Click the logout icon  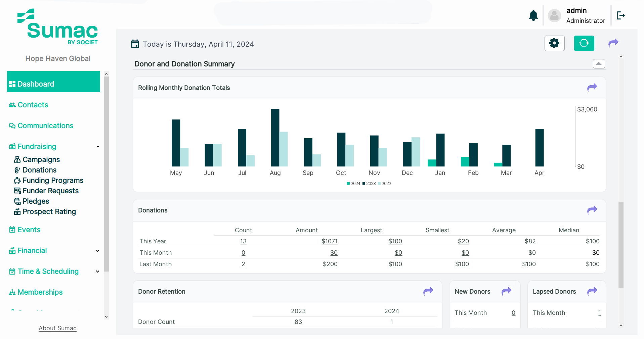click(620, 15)
